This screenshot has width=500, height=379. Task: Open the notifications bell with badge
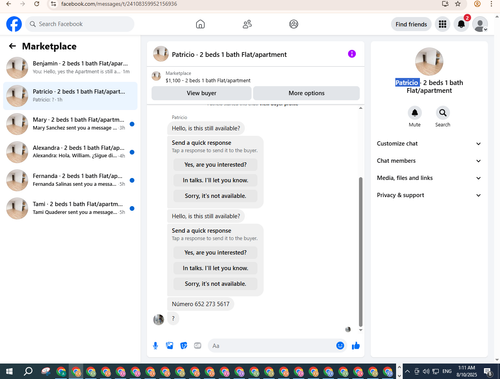click(x=461, y=24)
